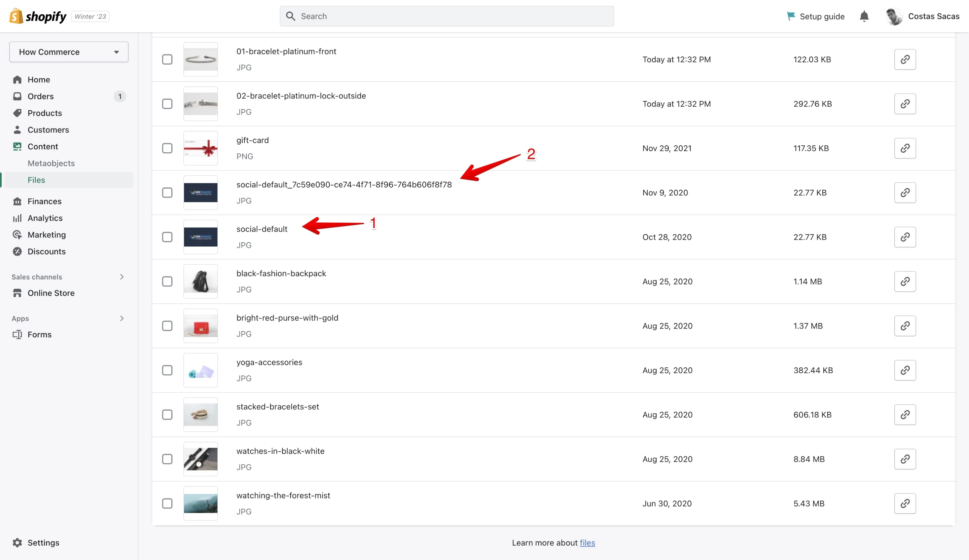Click the Analytics bar chart icon
This screenshot has height=560, width=969.
click(x=17, y=218)
